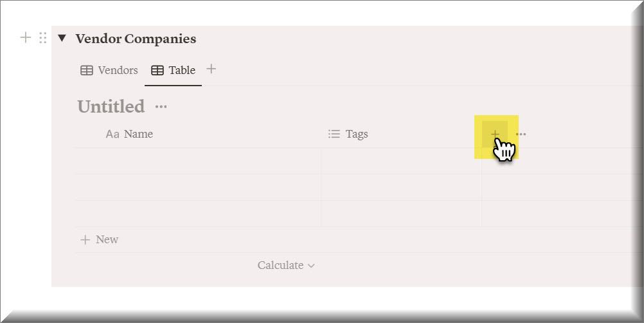644x323 pixels.
Task: Click the Untitled database title
Action: (x=111, y=106)
